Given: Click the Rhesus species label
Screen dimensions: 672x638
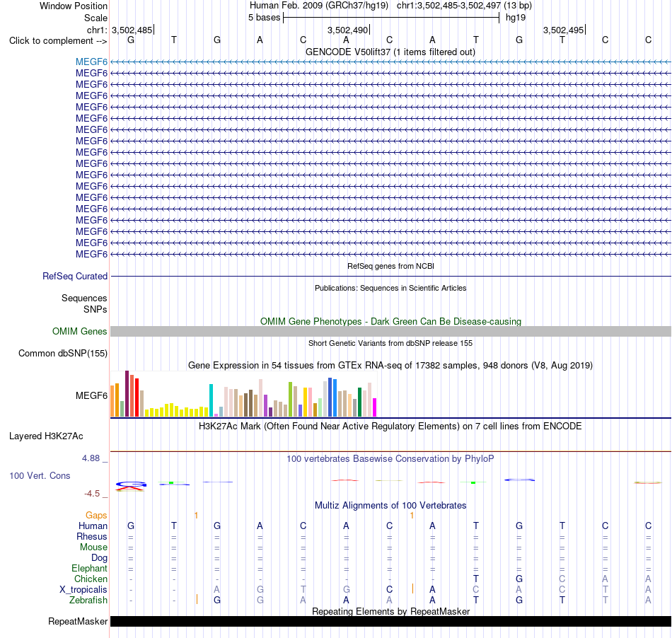Looking at the screenshot, I should click(92, 536).
